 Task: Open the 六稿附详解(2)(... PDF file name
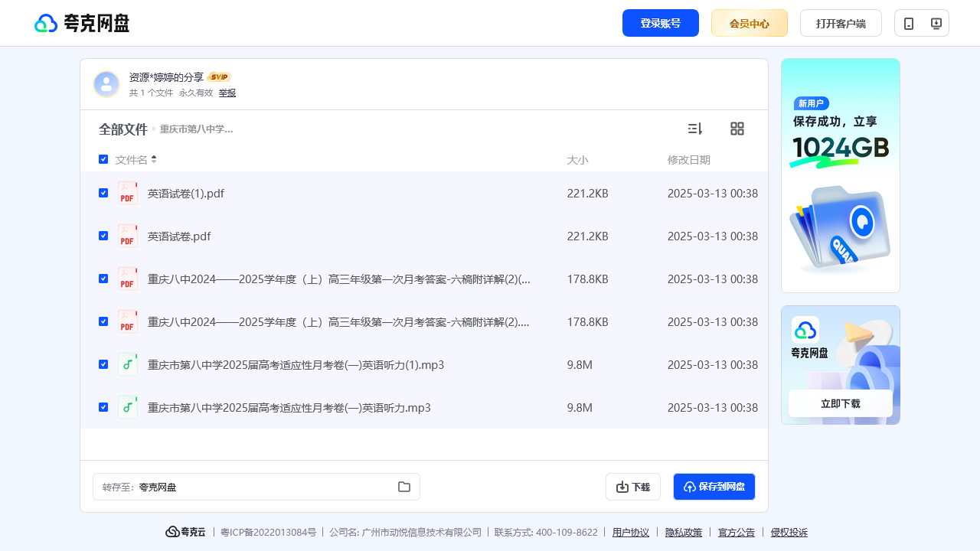pyautogui.click(x=339, y=279)
